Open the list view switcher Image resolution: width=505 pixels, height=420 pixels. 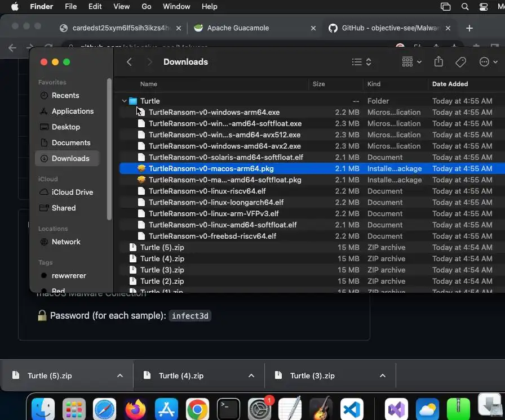(362, 62)
